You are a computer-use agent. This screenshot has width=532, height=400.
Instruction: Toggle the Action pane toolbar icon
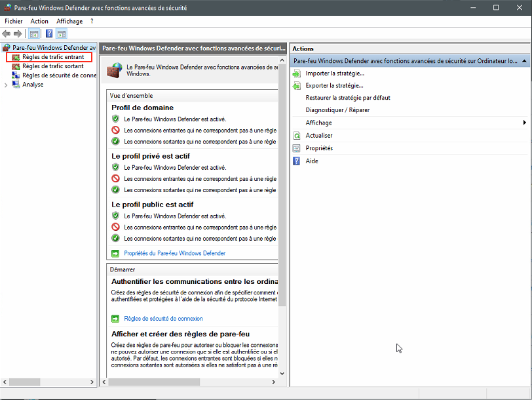tap(62, 33)
